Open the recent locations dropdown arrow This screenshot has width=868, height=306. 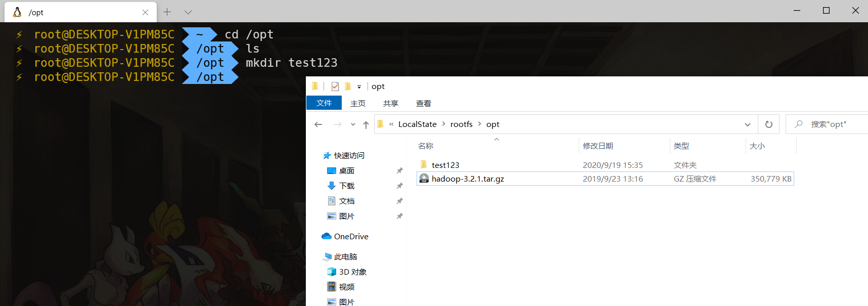(353, 124)
